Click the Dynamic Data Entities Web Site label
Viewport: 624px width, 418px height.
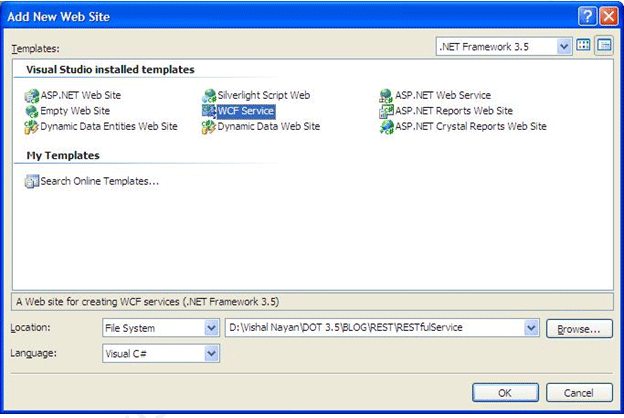click(109, 126)
